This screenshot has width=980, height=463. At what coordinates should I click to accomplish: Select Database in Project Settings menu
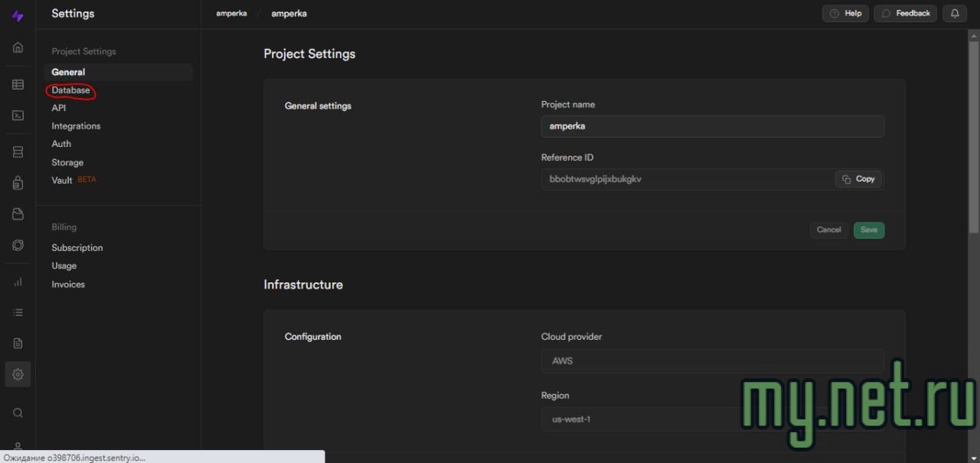click(x=70, y=90)
